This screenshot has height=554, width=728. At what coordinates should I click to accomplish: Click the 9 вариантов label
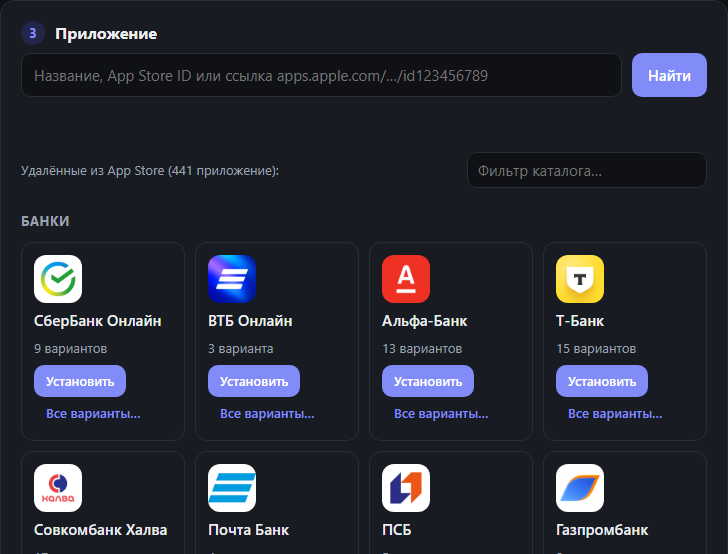(x=71, y=349)
